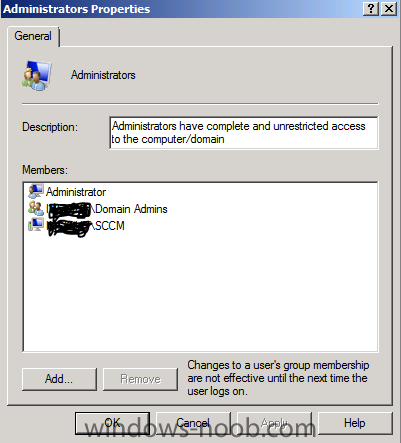Click the Add... button

(x=59, y=379)
